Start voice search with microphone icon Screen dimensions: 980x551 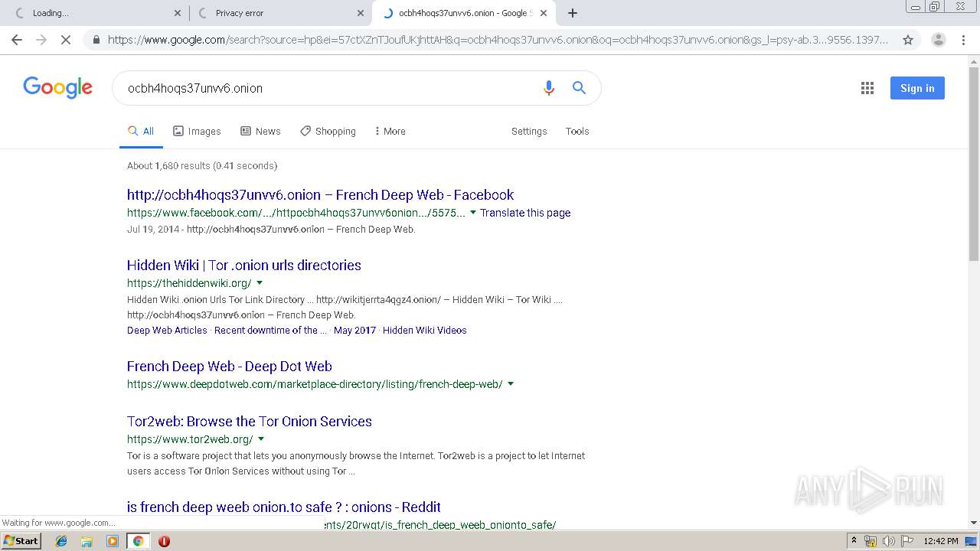pyautogui.click(x=548, y=88)
